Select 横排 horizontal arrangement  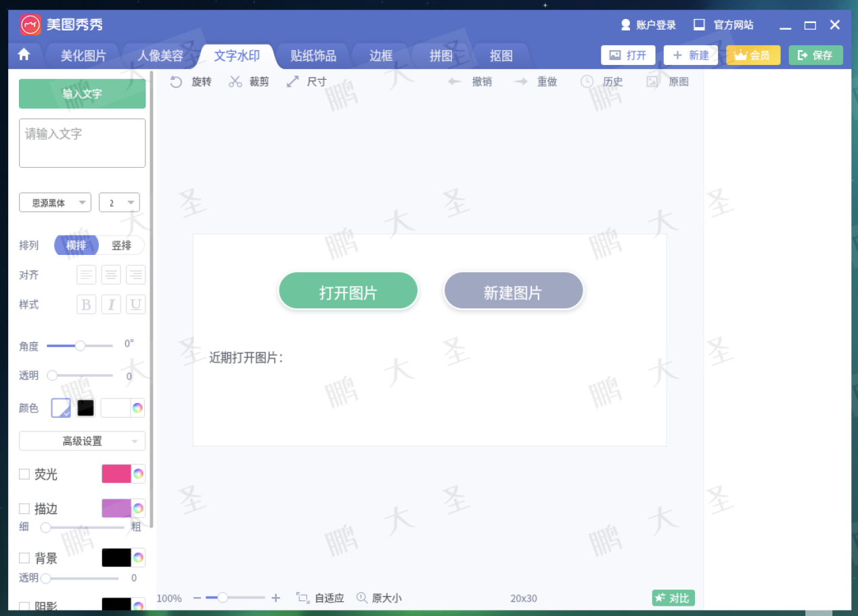coord(76,245)
